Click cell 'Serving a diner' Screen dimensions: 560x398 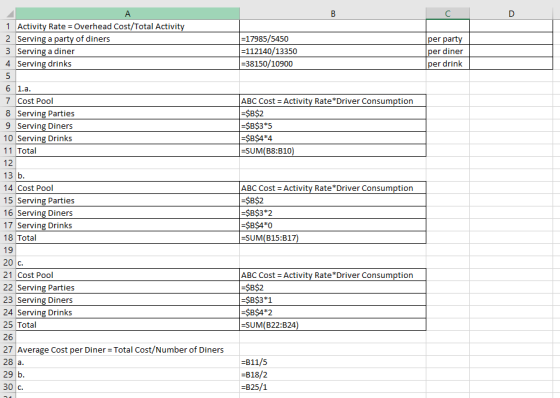pos(128,51)
